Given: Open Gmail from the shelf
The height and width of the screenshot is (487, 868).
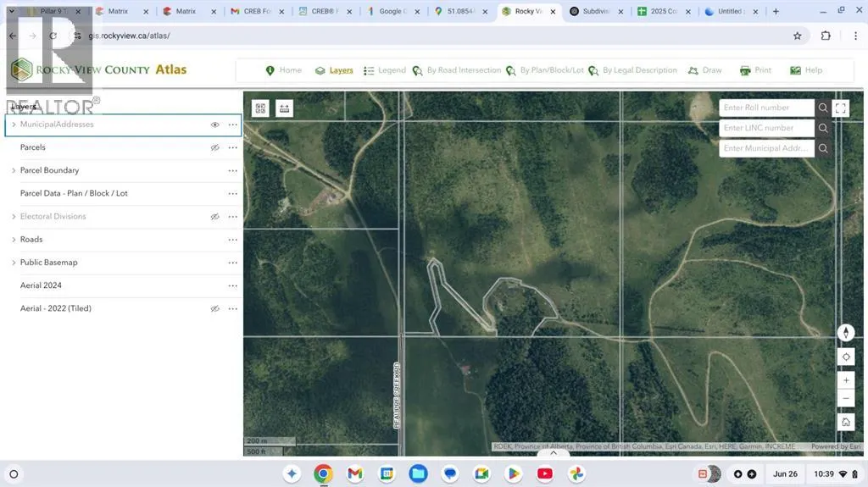Looking at the screenshot, I should [x=355, y=473].
